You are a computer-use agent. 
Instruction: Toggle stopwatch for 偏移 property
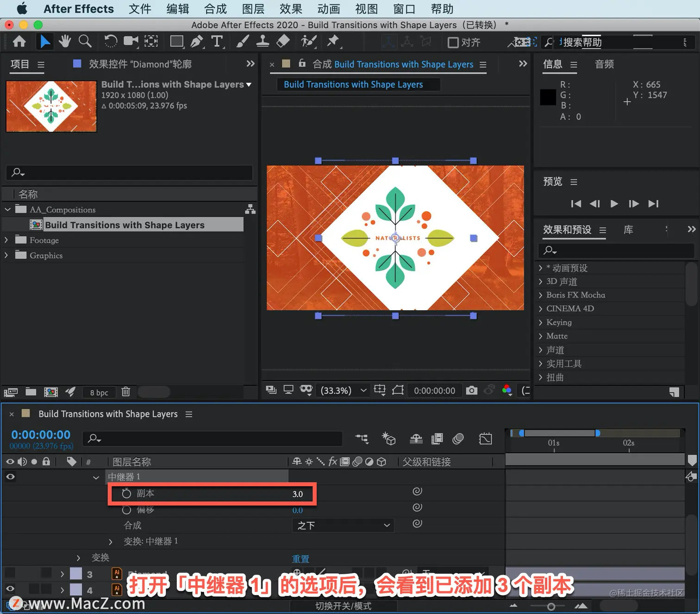(x=126, y=510)
